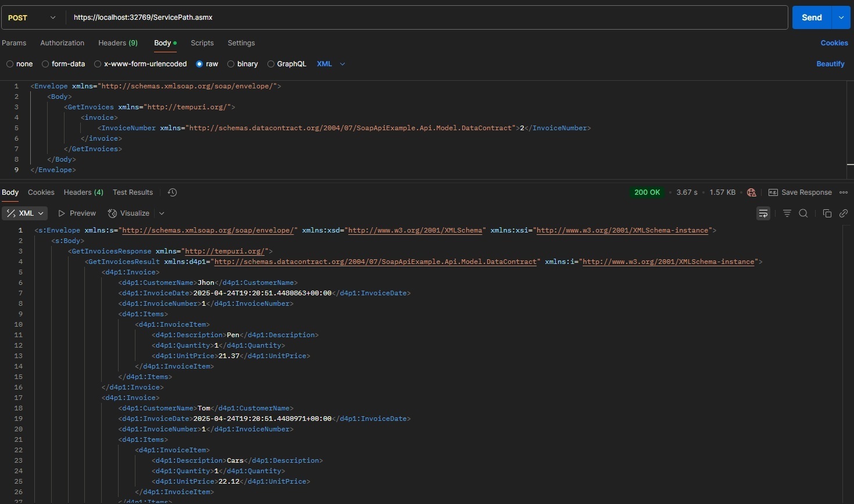The image size is (854, 504).
Task: Click the 1.57 KB response size
Action: tap(723, 192)
